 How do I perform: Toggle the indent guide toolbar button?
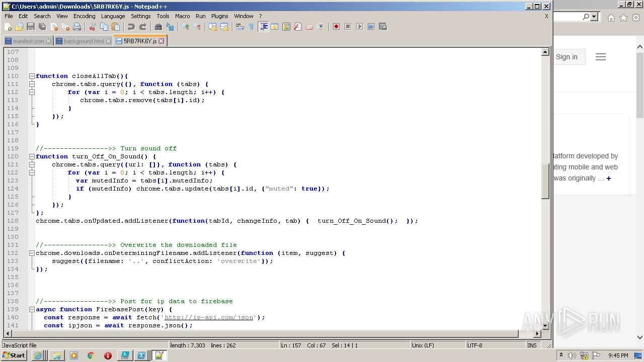[x=263, y=27]
